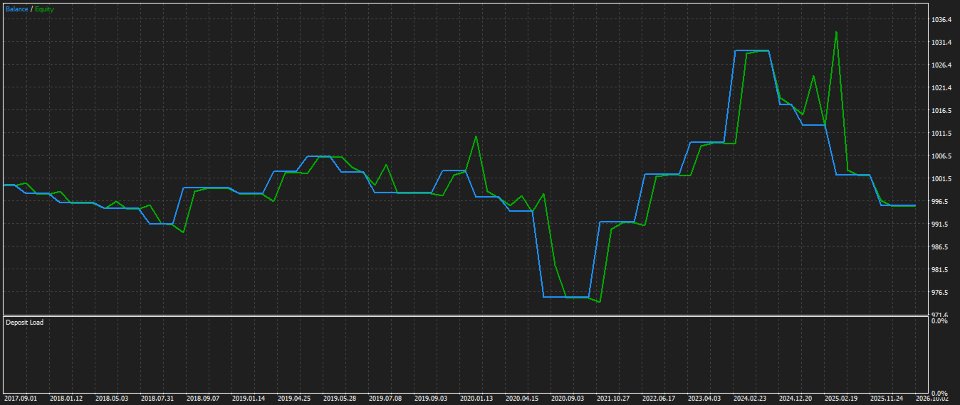Click the Deposit Load panel label
This screenshot has width=960, height=405.
[24, 322]
